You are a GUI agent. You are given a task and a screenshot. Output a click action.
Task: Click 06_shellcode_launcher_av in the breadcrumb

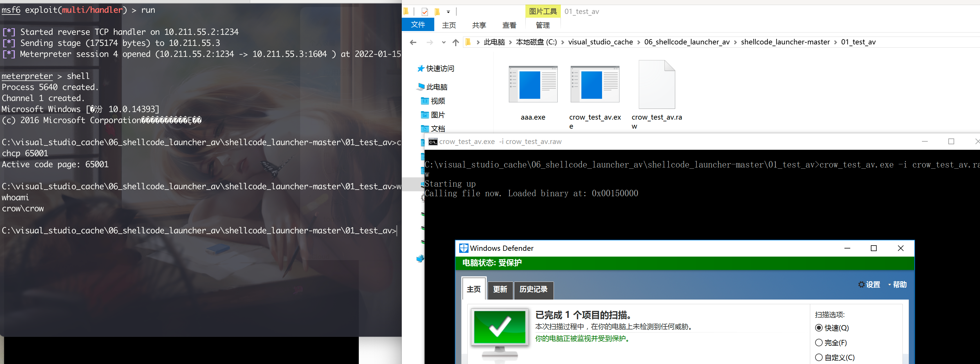(687, 42)
